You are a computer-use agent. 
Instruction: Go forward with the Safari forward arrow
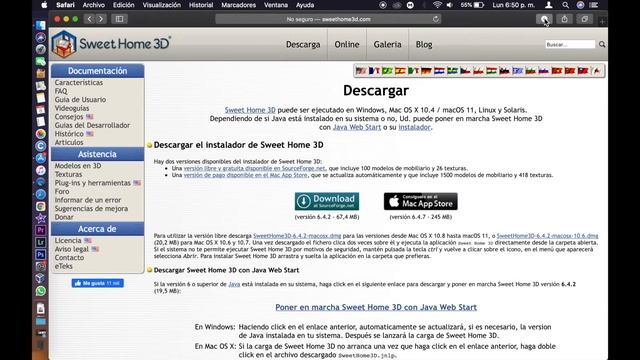coord(101,19)
